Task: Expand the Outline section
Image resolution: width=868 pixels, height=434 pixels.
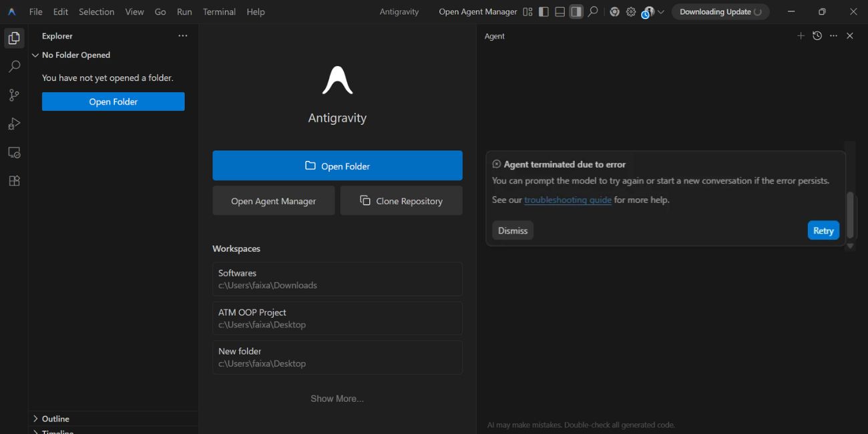Action: click(35, 419)
